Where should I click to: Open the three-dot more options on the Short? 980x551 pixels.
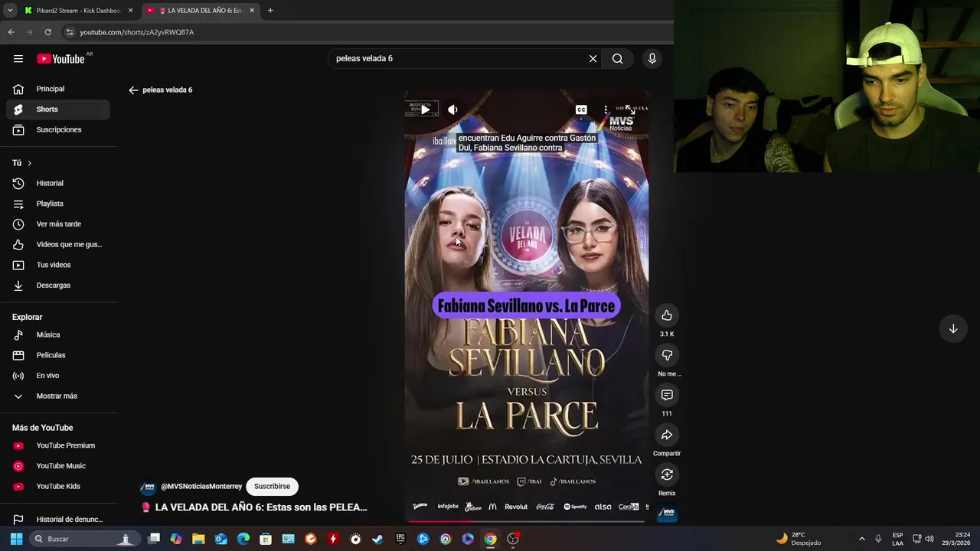605,109
